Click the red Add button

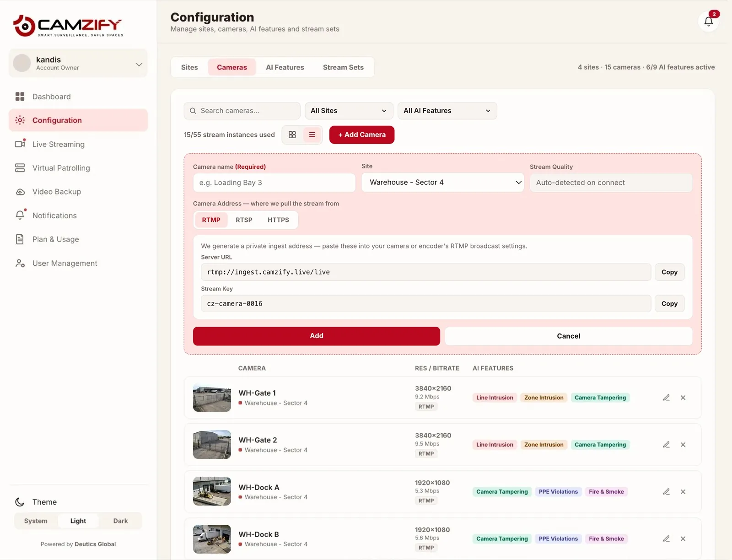[316, 336]
